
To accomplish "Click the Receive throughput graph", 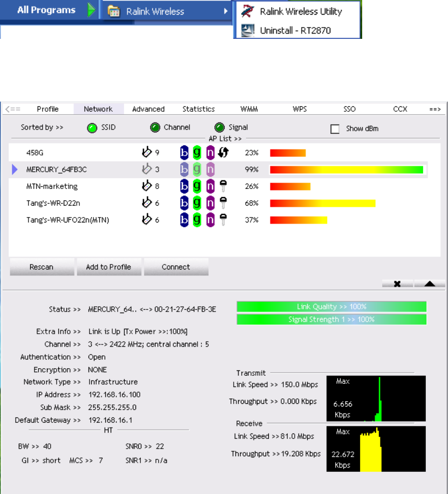I will tap(376, 449).
